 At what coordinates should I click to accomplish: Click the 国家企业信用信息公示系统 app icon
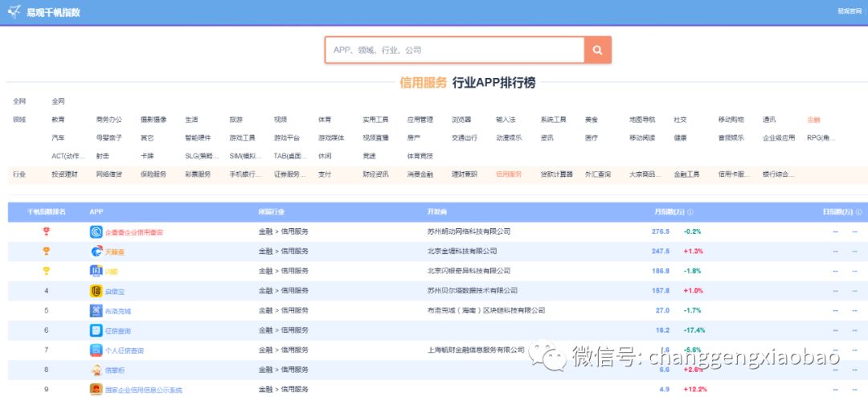[x=96, y=389]
